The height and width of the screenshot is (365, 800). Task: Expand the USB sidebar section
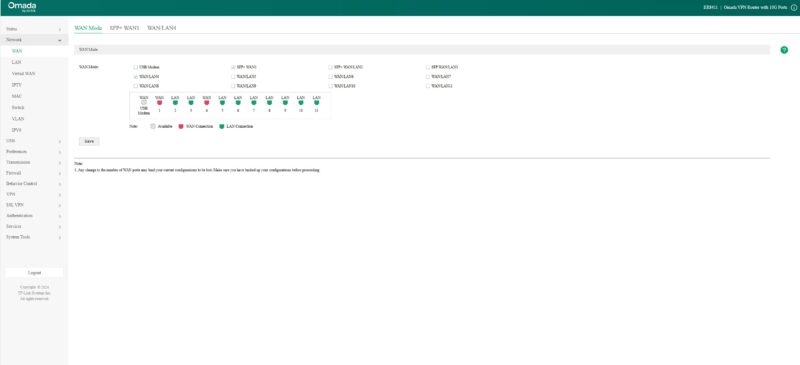34,141
